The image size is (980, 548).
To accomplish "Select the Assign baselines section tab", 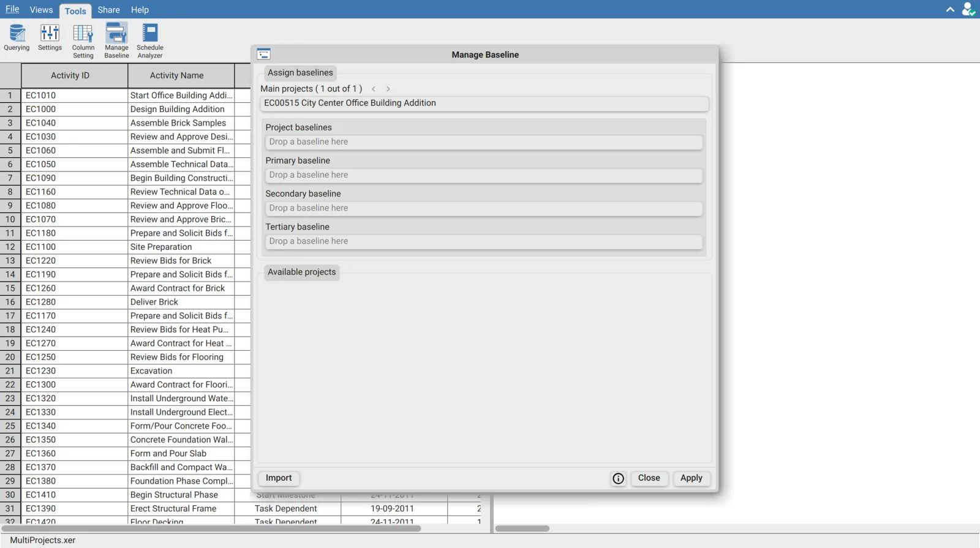I will tap(300, 73).
